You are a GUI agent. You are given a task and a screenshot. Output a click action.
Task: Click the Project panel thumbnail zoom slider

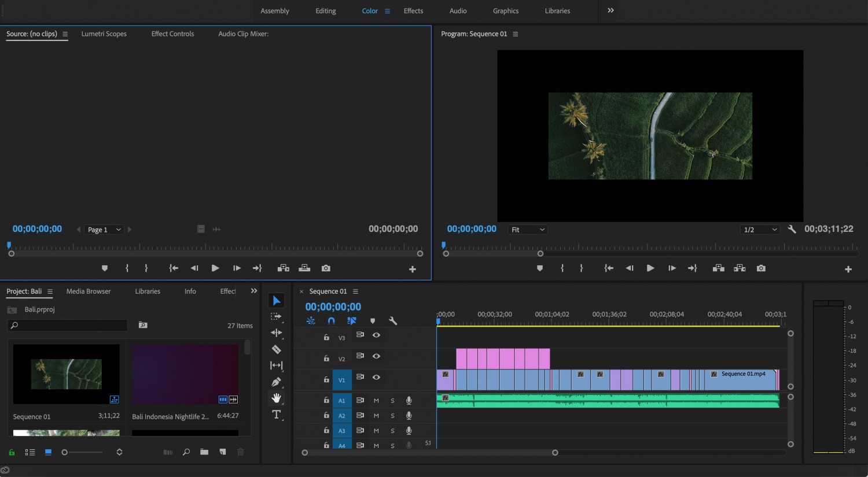coord(82,452)
